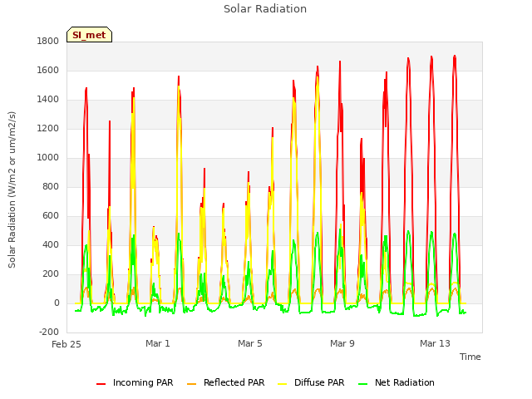
Task: Click the 1600 y-axis tick label
Action: 48,71
